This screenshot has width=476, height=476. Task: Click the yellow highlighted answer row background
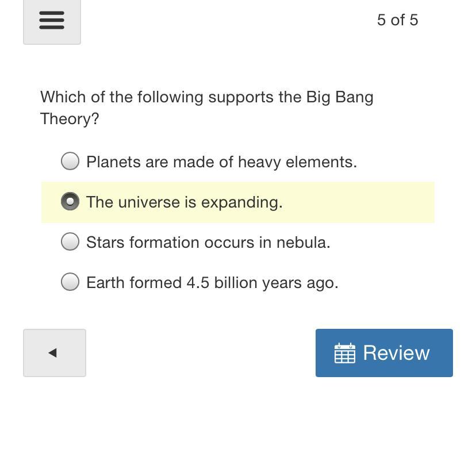point(356,202)
